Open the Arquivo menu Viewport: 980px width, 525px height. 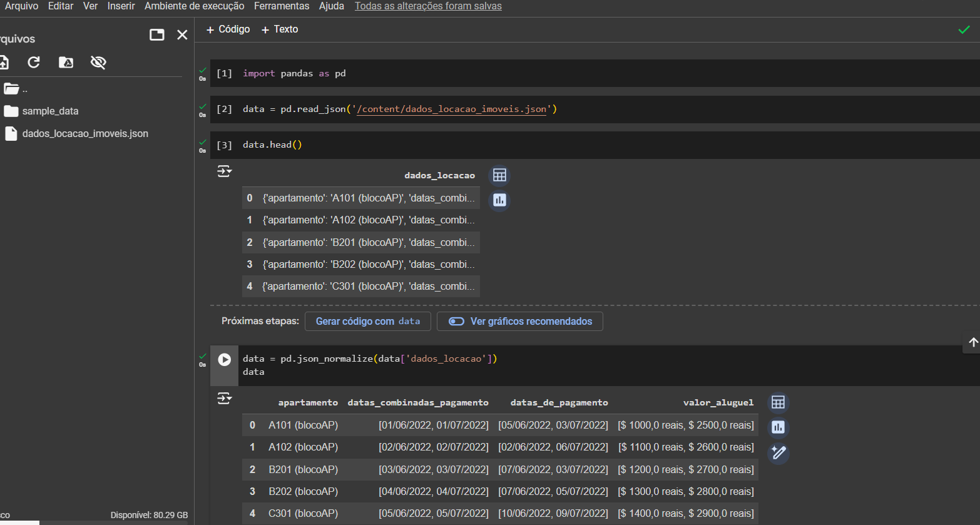coord(21,6)
